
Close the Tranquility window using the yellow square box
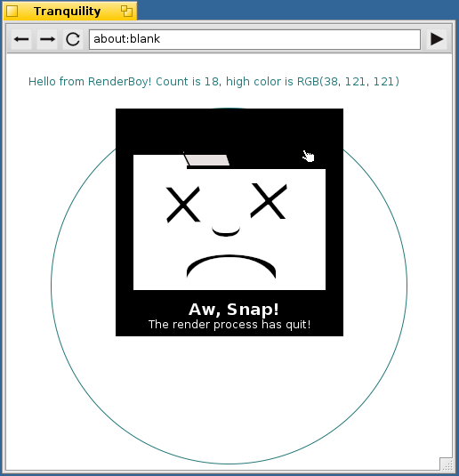[12, 12]
